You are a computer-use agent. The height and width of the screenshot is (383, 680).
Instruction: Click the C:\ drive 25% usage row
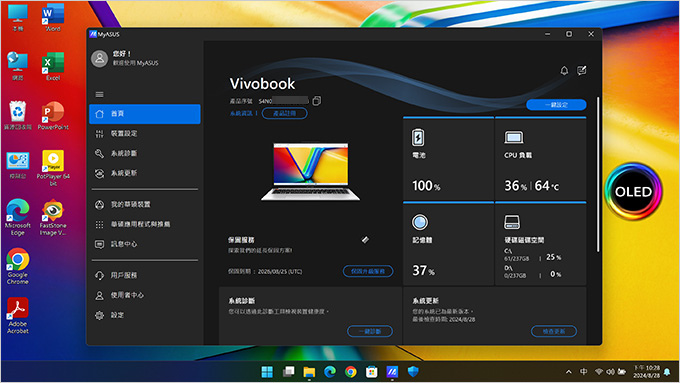coord(533,255)
